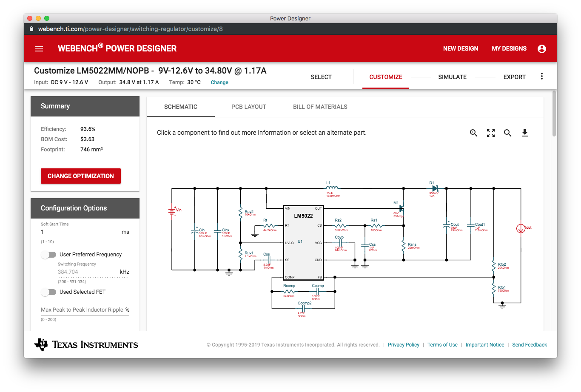581x392 pixels.
Task: Open the PCB Layout tab
Action: [249, 107]
